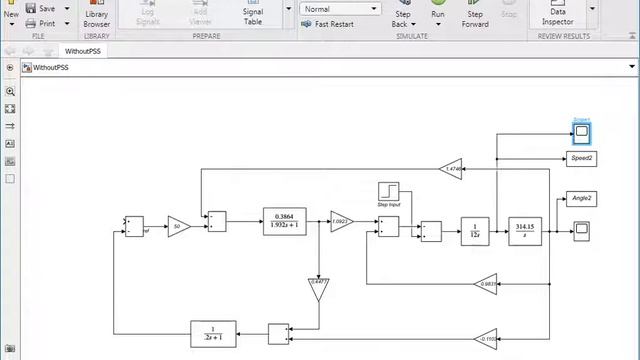640x360 pixels.
Task: Select the sum block after gain 50
Action: pyautogui.click(x=217, y=222)
